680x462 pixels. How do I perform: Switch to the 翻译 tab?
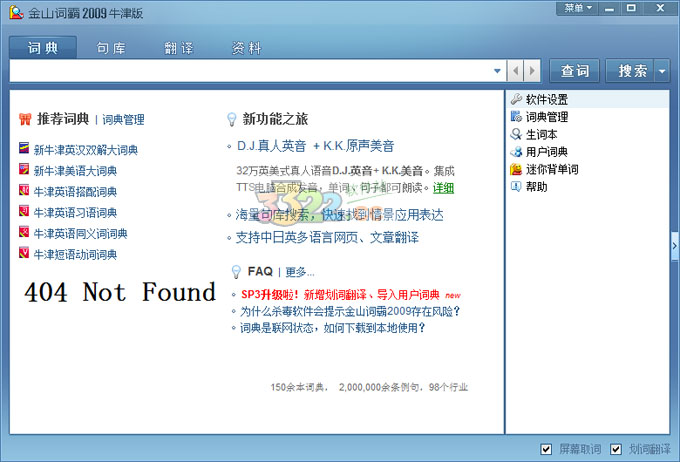point(179,48)
